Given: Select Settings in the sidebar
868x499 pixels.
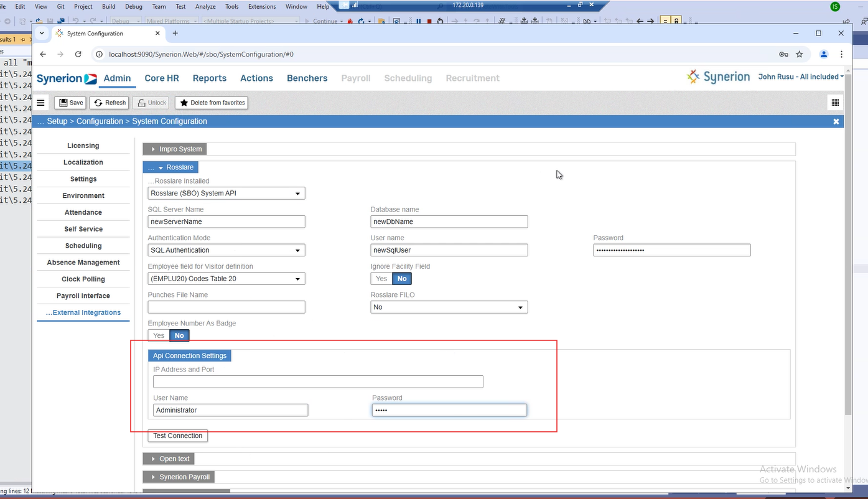Looking at the screenshot, I should point(83,179).
